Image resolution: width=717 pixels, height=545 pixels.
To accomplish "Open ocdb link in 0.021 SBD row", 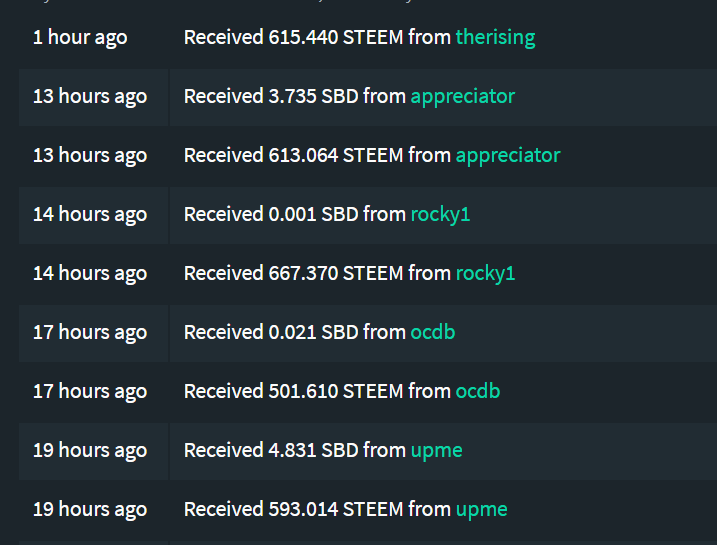I will [x=433, y=332].
